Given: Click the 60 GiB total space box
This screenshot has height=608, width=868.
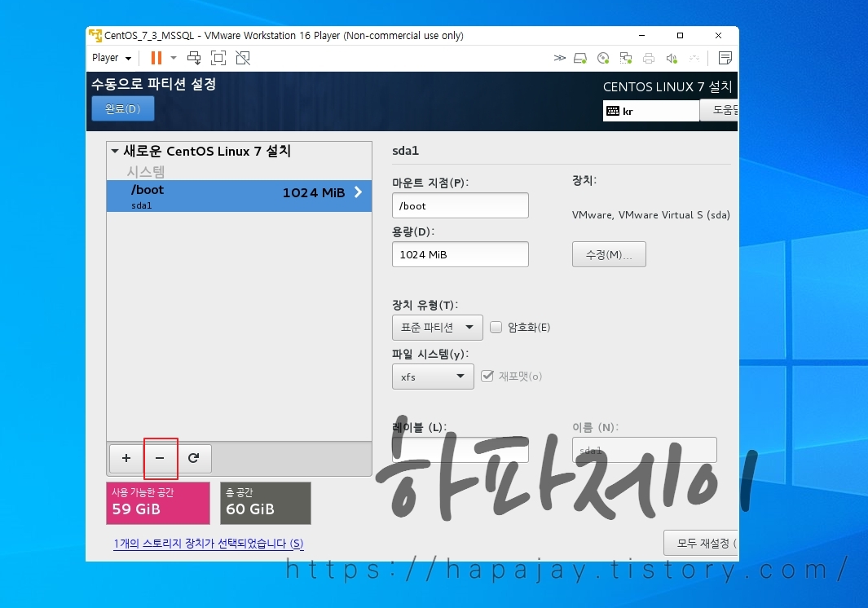Looking at the screenshot, I should (265, 503).
